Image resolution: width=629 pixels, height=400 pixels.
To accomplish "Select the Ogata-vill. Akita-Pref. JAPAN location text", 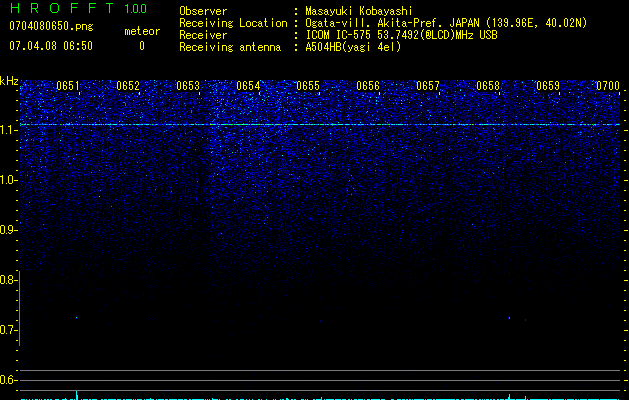I will 446,23.
